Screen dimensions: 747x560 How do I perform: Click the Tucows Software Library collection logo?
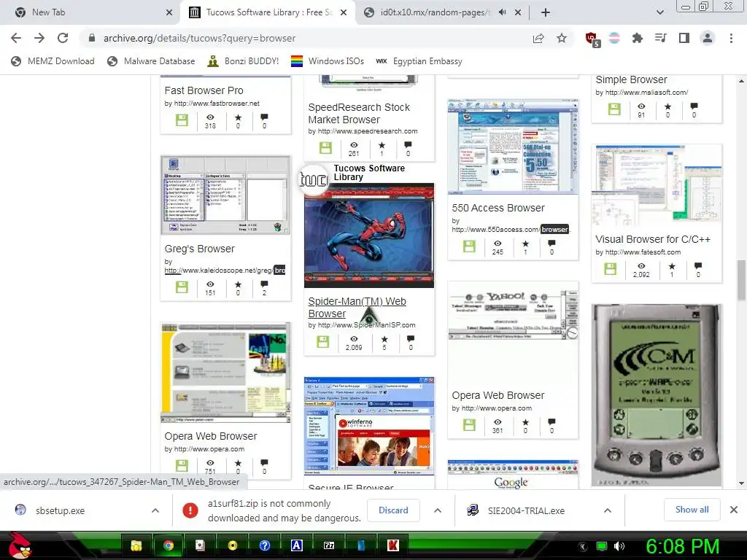pyautogui.click(x=314, y=179)
